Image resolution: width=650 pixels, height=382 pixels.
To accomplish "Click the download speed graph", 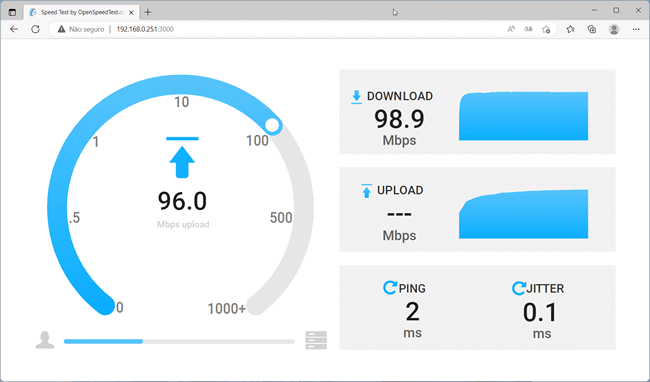I will [x=523, y=116].
